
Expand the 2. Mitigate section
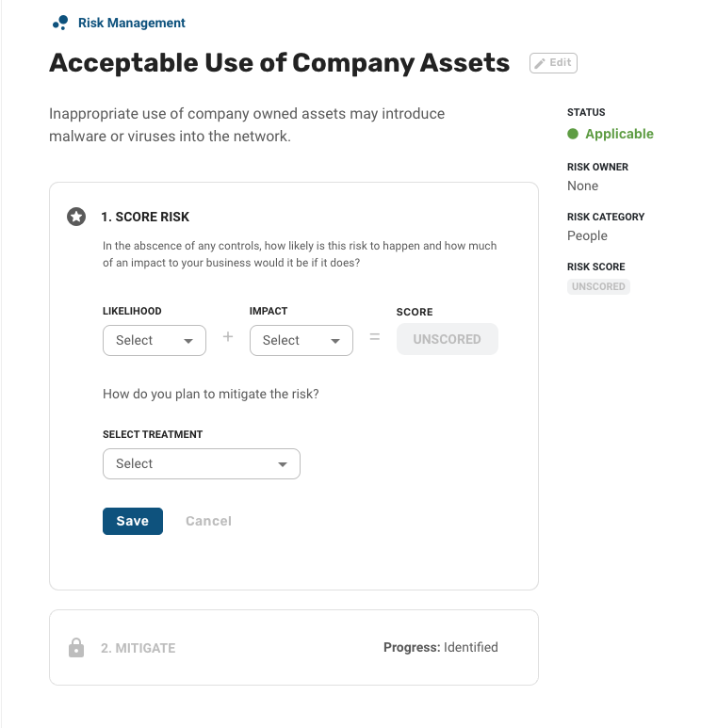[x=294, y=647]
